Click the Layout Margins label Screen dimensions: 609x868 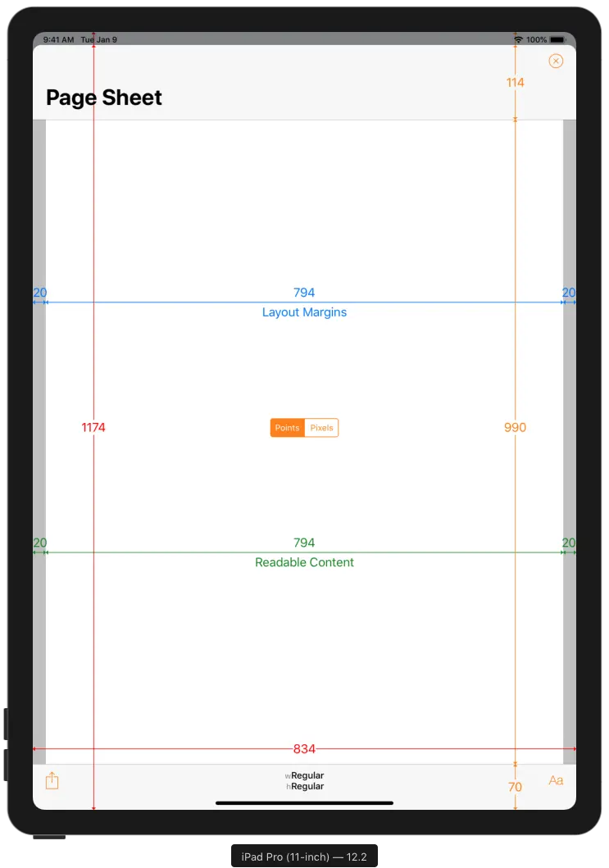coord(305,312)
